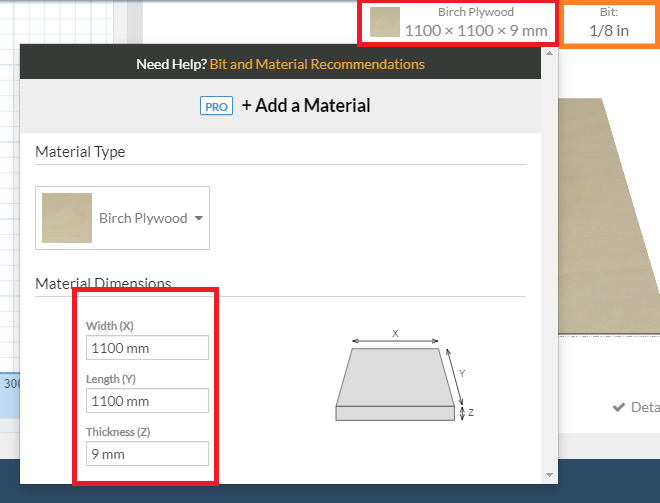Click the Length (Y) input field
The height and width of the screenshot is (503, 660).
click(x=147, y=401)
